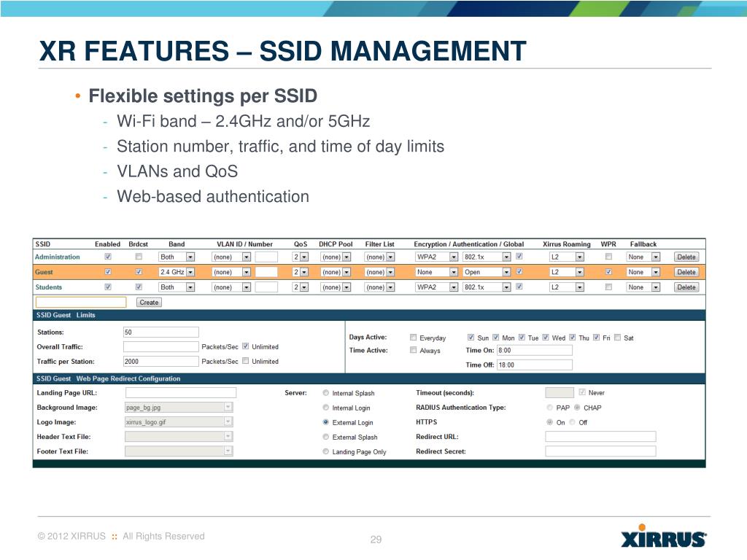Delete the Students SSID
Viewport: 747px width, 560px height.
point(686,287)
